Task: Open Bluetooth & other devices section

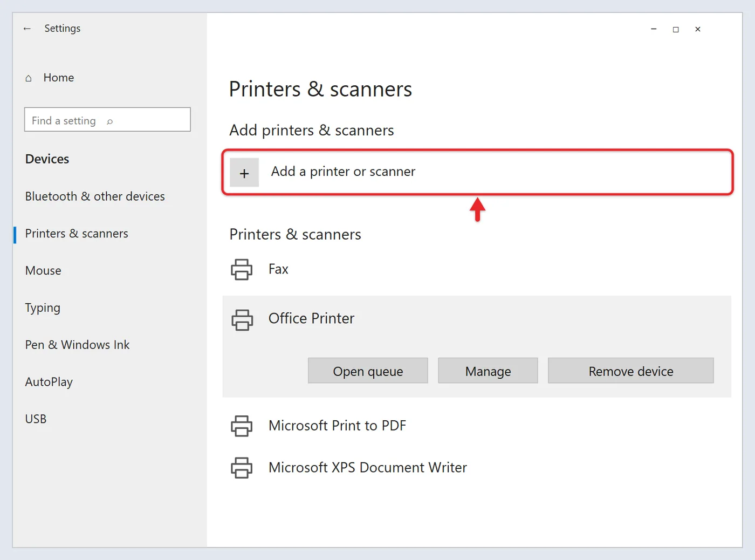Action: (95, 196)
